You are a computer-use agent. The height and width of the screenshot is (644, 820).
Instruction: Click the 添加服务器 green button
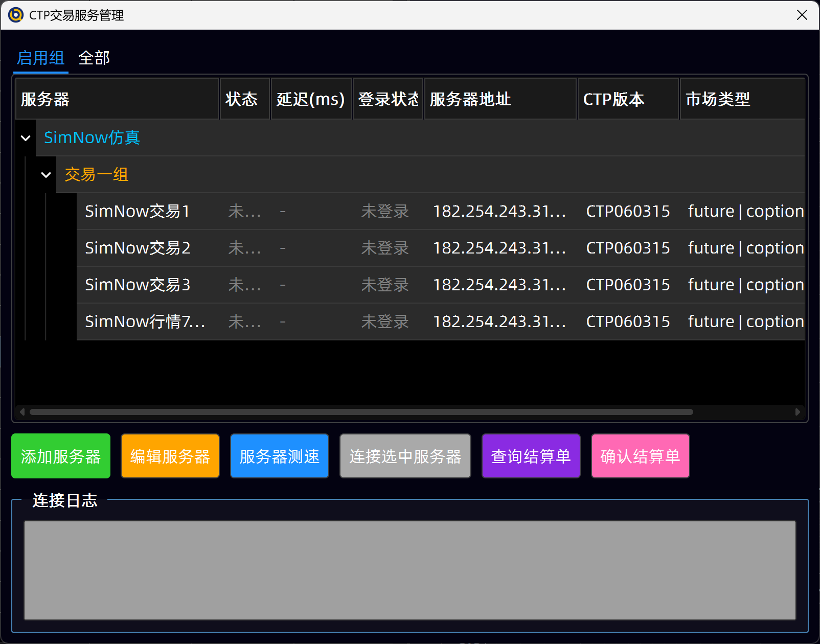[61, 456]
